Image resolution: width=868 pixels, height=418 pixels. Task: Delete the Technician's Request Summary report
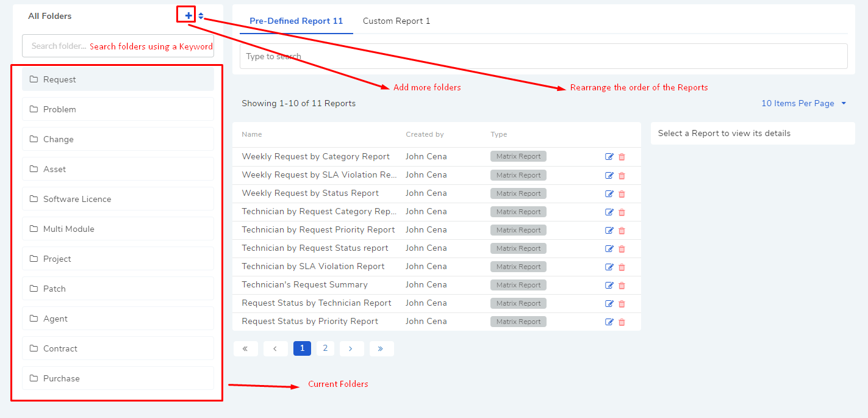click(x=622, y=285)
